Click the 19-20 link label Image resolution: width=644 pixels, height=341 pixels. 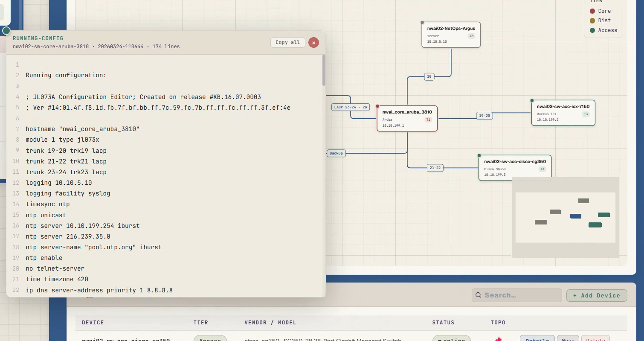[484, 116]
